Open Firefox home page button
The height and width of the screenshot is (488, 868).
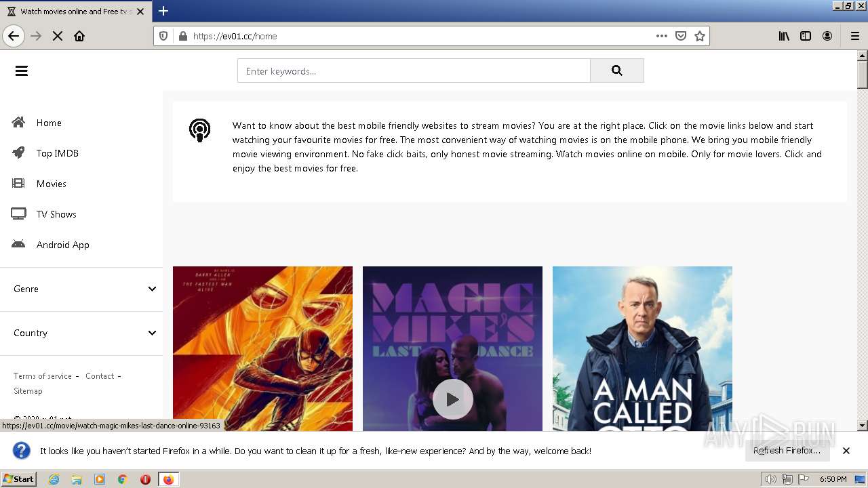click(x=79, y=36)
